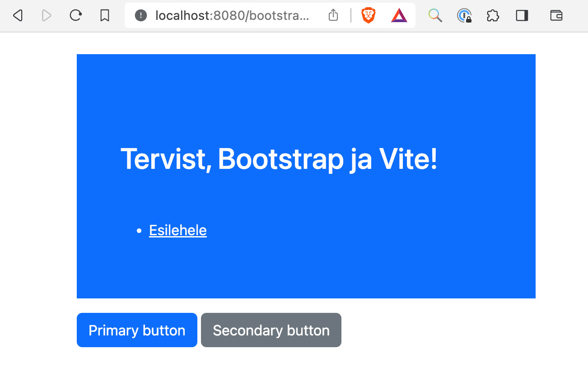This screenshot has height=386, width=588.
Task: Toggle the browser sidebar panel
Action: [522, 16]
